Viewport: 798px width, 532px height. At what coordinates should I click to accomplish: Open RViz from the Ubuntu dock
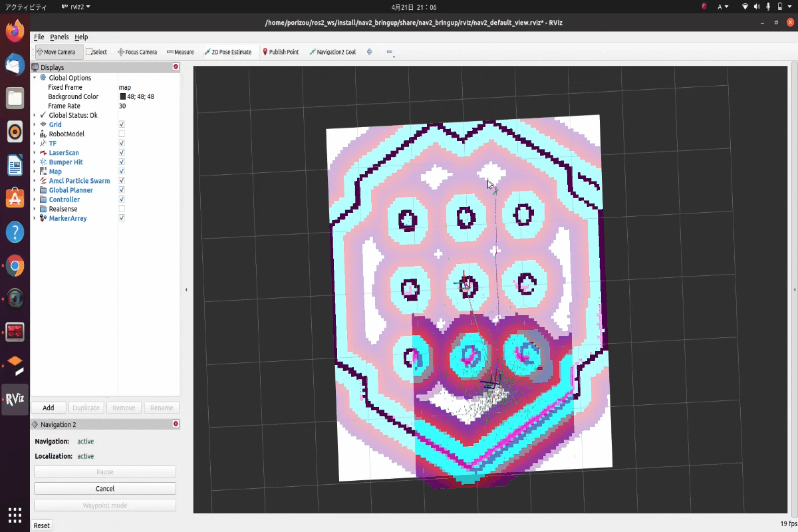14,400
